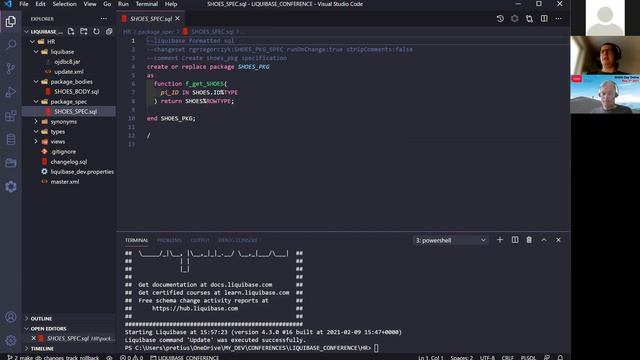Open notifications bell in status bar
Screen dimensions: 640x360
click(x=560, y=358)
